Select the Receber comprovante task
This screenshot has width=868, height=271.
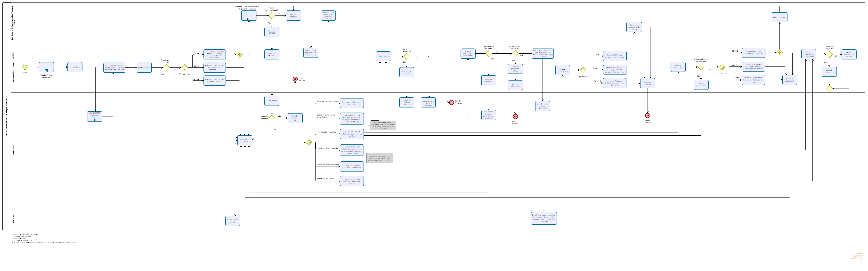pos(563,70)
